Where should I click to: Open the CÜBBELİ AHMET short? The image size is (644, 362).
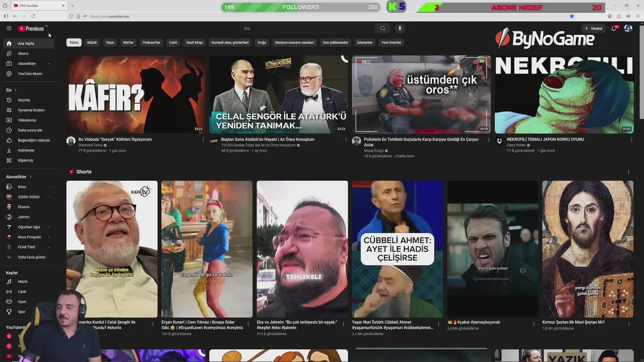tap(397, 249)
